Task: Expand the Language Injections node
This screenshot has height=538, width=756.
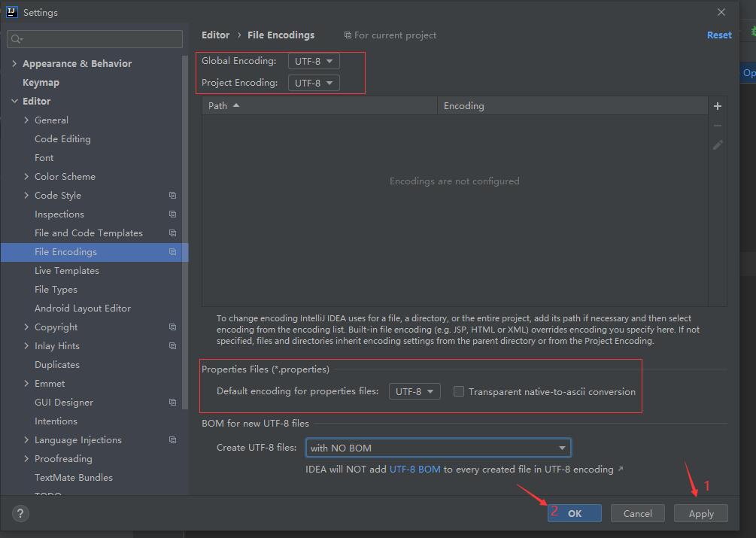Action: coord(26,439)
